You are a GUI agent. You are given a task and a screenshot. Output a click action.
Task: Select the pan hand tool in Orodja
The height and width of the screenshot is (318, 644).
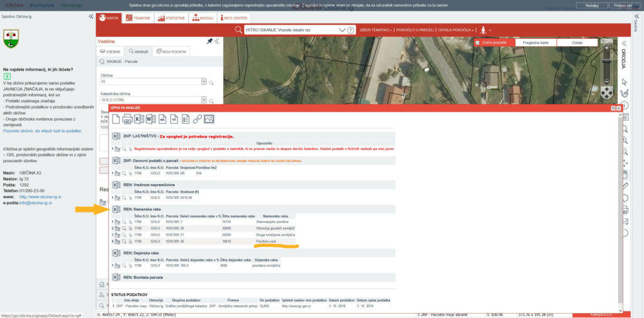pyautogui.click(x=625, y=175)
